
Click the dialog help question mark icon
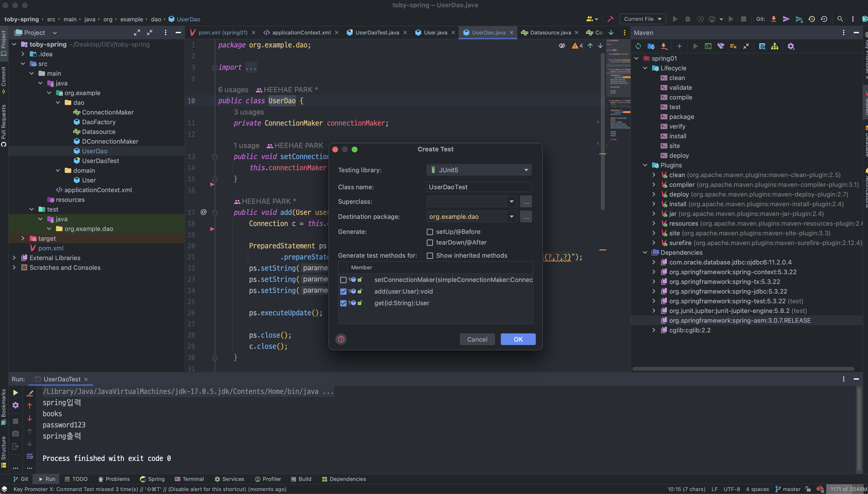pyautogui.click(x=341, y=339)
